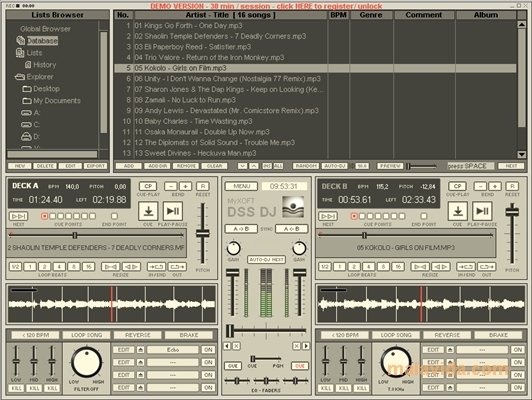Image resolution: width=532 pixels, height=400 pixels.
Task: Click crossfader right arrow button
Action: pyautogui.click(x=306, y=346)
